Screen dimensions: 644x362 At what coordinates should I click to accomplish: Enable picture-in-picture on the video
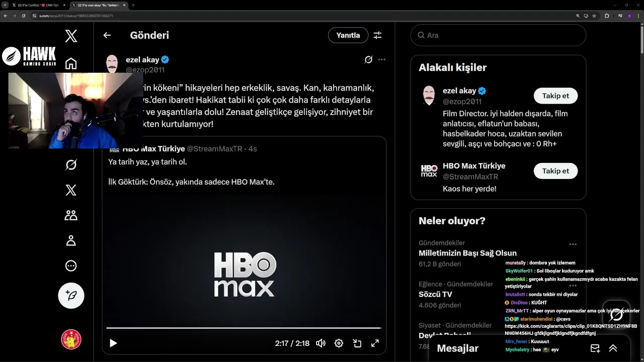(x=357, y=343)
